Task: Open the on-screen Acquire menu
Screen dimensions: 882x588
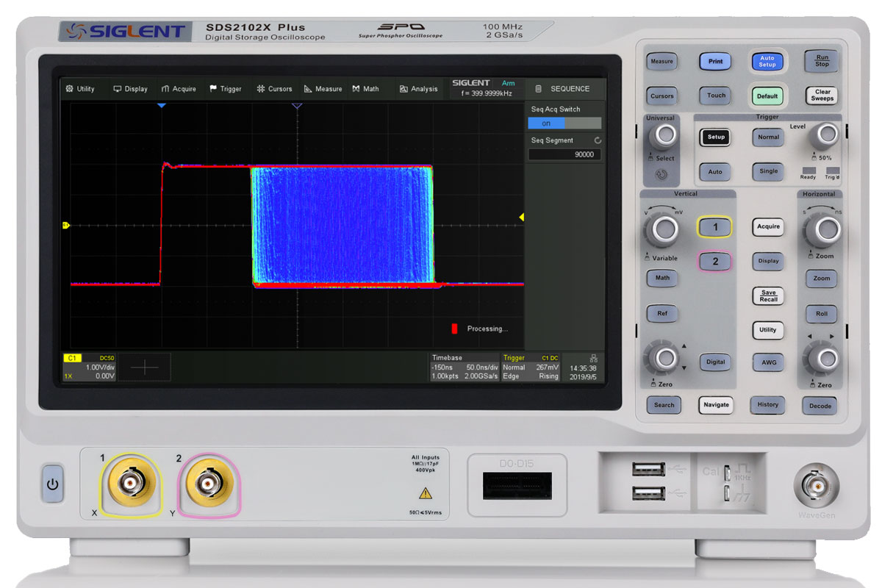Action: coord(179,89)
